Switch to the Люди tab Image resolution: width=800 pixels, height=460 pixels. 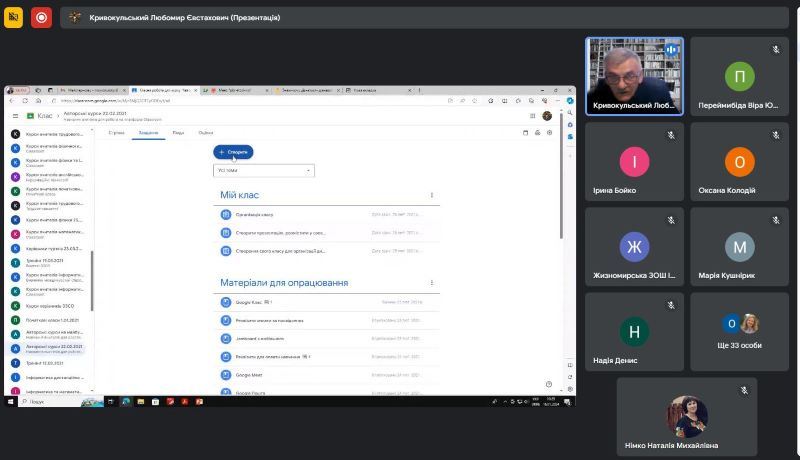[178, 133]
